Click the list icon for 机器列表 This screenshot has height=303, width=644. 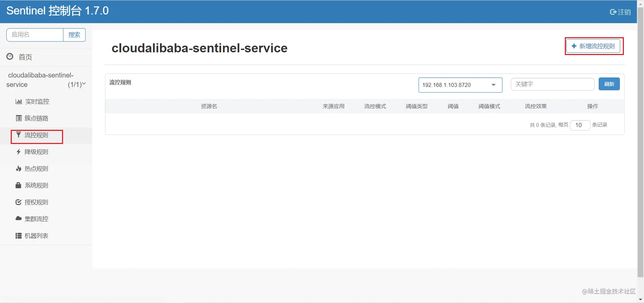coord(18,236)
